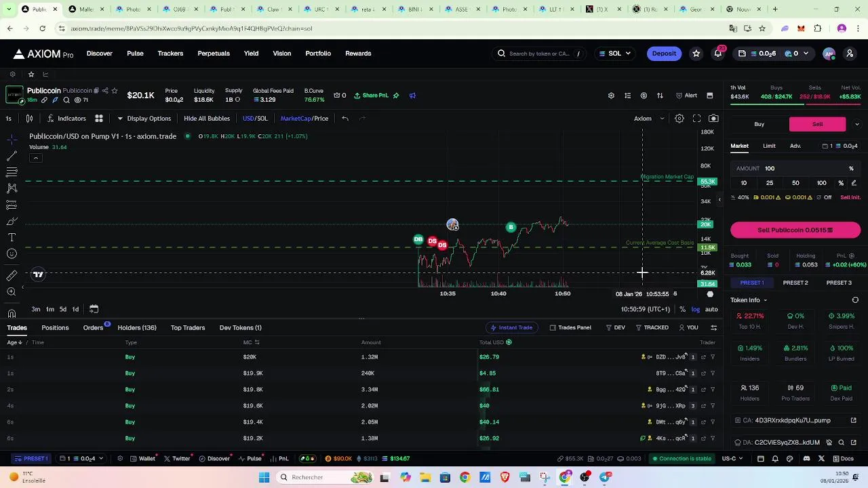The image size is (868, 488).
Task: Expand the Buy/Sell panel chevron
Action: click(856, 124)
